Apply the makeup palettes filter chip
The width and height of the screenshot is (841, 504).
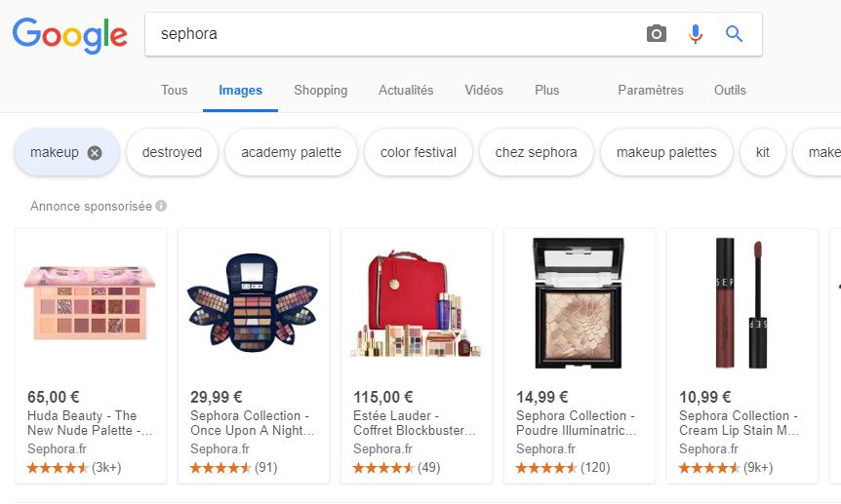click(x=666, y=152)
